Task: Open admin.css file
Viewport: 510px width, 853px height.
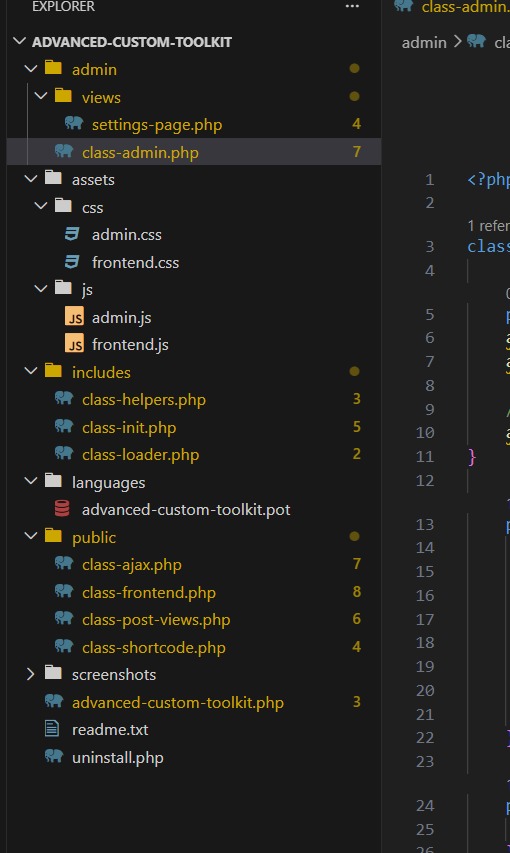Action: (x=127, y=234)
